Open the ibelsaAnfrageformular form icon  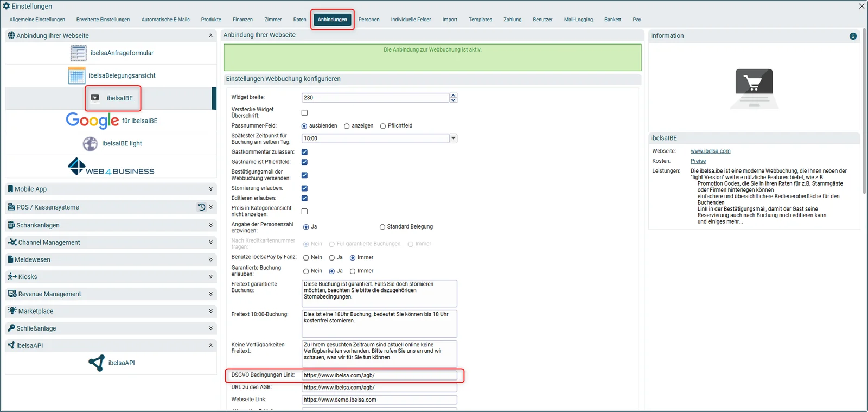(78, 53)
